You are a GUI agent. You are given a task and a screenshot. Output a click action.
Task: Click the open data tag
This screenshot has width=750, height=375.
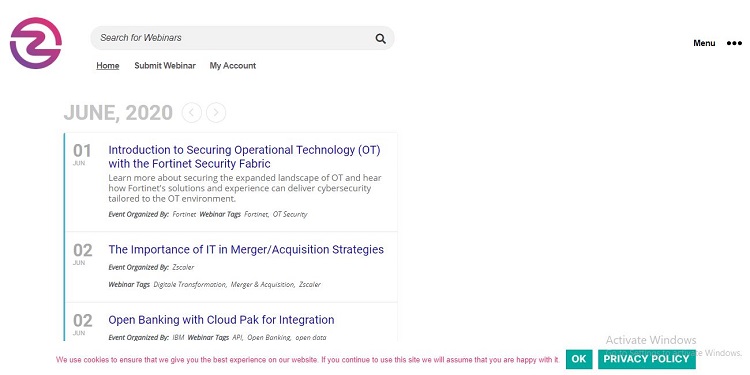311,338
